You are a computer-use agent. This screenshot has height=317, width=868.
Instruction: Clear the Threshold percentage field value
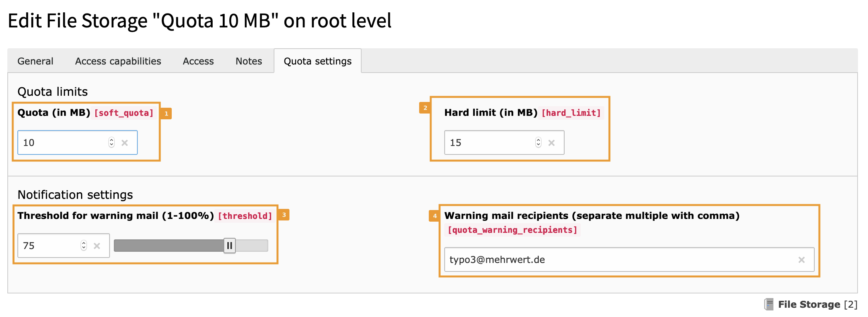(97, 246)
